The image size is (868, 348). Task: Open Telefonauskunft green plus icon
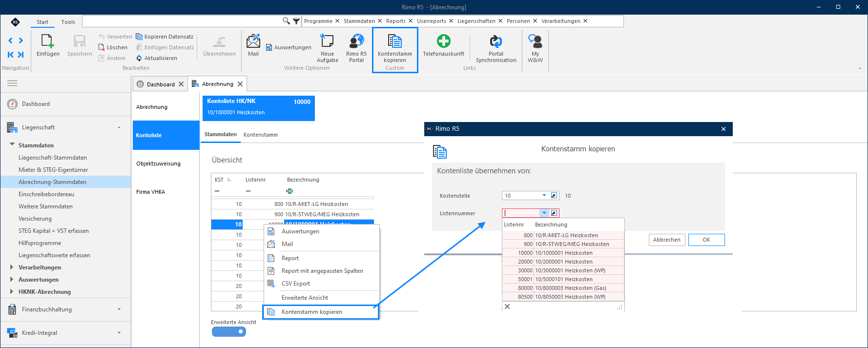pyautogui.click(x=443, y=41)
